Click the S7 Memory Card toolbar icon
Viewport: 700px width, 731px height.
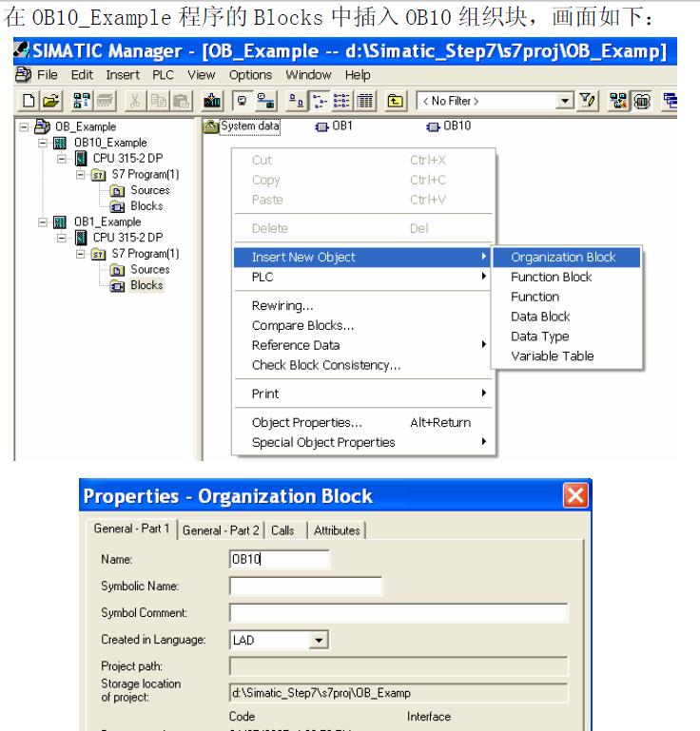click(105, 101)
